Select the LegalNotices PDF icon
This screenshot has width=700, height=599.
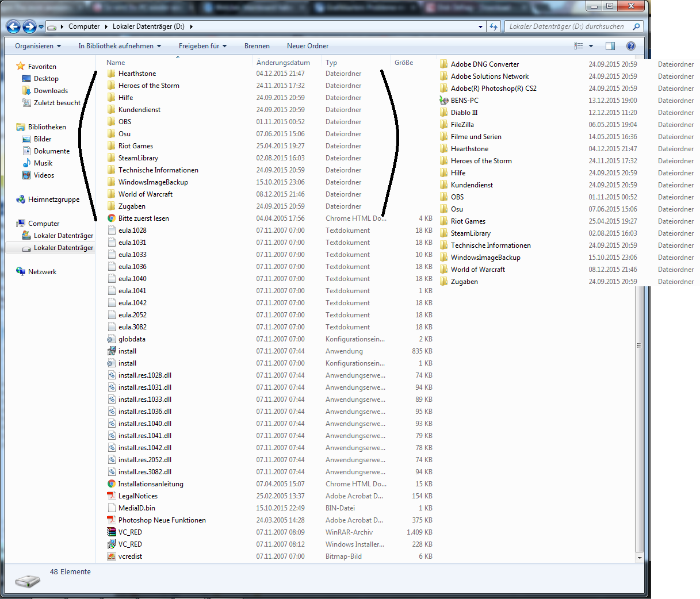pos(112,496)
